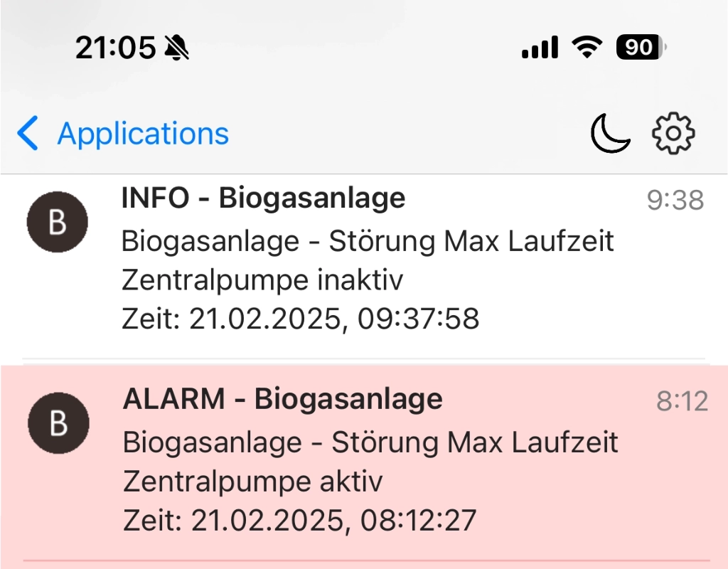This screenshot has width=728, height=569.
Task: Tap the B avatar of ALARM message
Action: [x=58, y=423]
